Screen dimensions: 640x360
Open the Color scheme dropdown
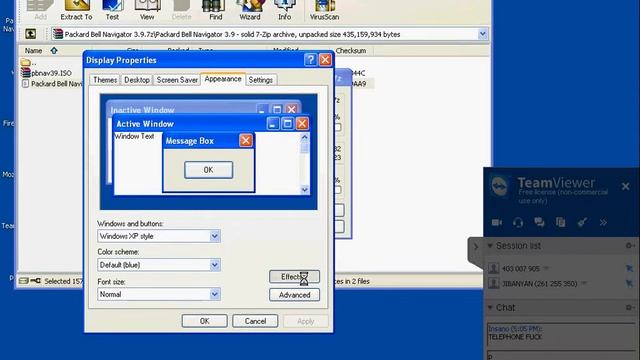tap(215, 265)
